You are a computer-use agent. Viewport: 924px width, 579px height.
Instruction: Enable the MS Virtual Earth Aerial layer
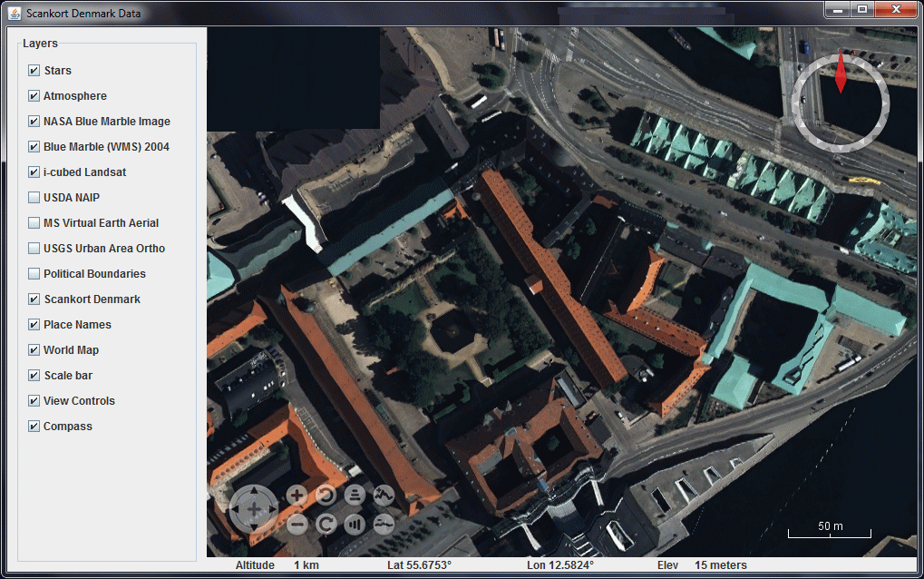[x=33, y=222]
